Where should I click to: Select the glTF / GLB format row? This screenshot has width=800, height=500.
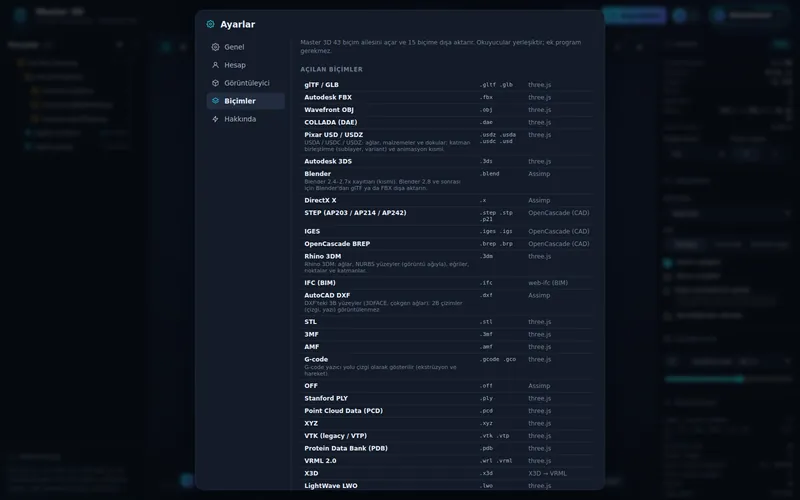pos(446,85)
